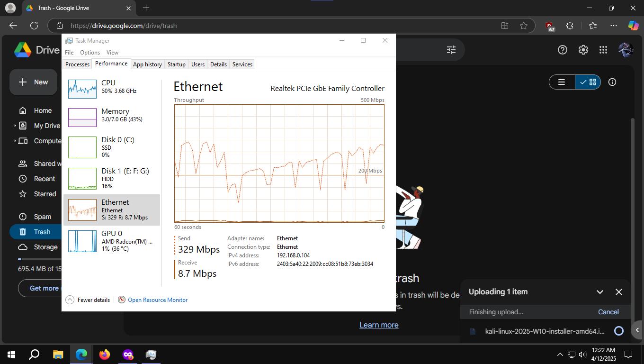Switch to the Users tab
This screenshot has width=644, height=364.
[198, 64]
